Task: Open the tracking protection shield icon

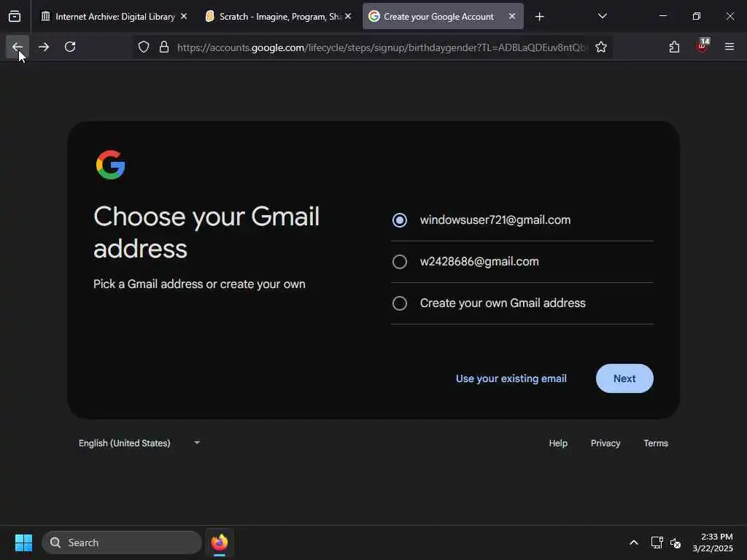Action: pos(144,47)
